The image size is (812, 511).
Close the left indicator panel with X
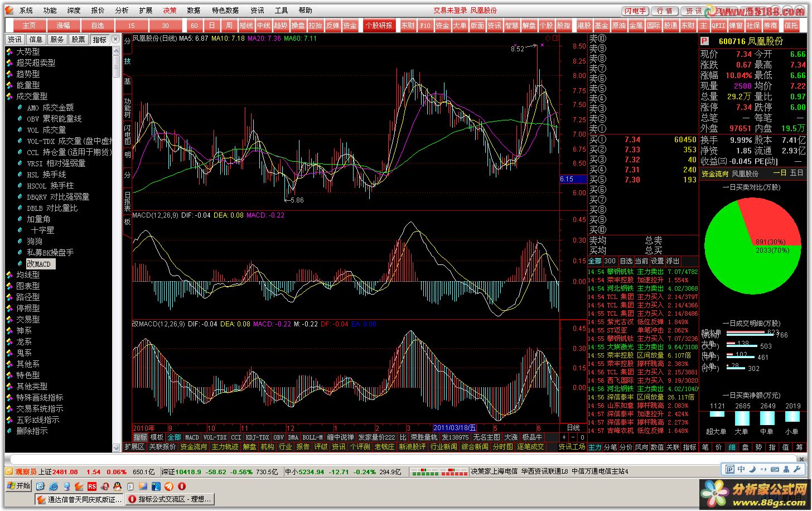click(115, 39)
